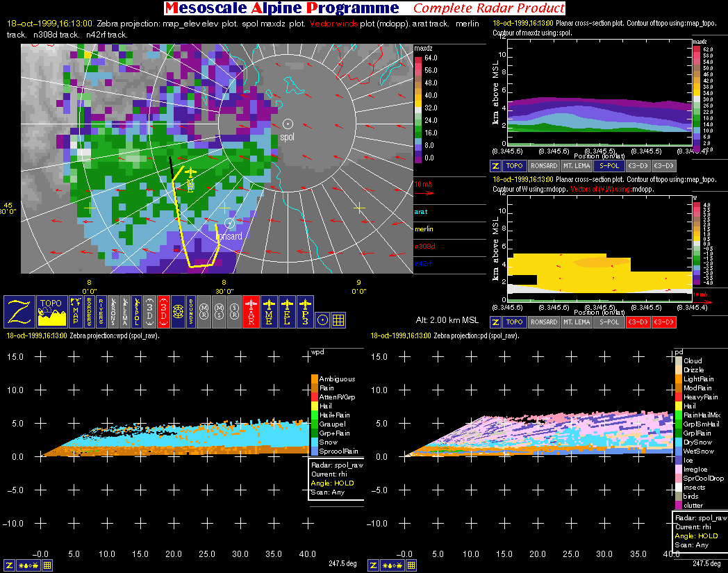Select the TOPO terrain icon in main toolbar
The width and height of the screenshot is (728, 573).
point(51,311)
